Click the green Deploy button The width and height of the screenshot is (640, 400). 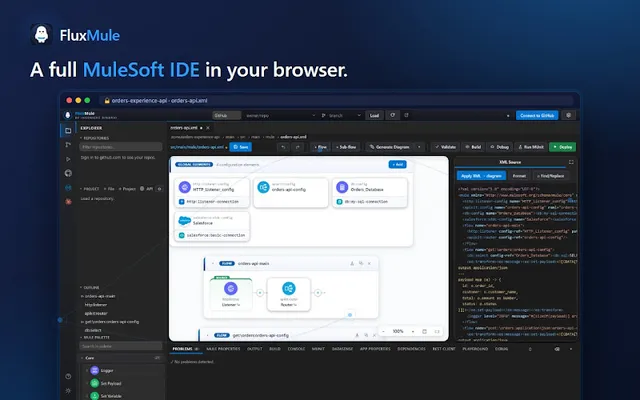(562, 147)
